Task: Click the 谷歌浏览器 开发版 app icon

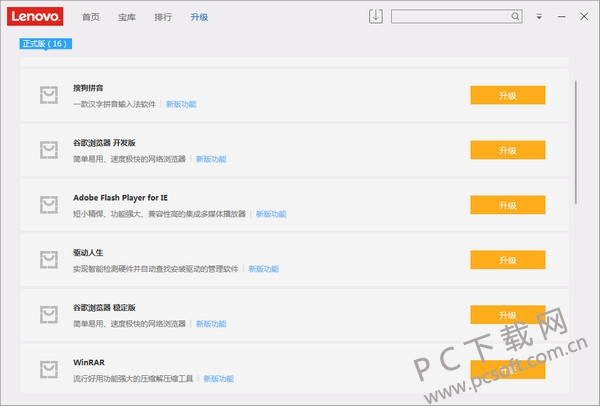Action: [x=49, y=150]
